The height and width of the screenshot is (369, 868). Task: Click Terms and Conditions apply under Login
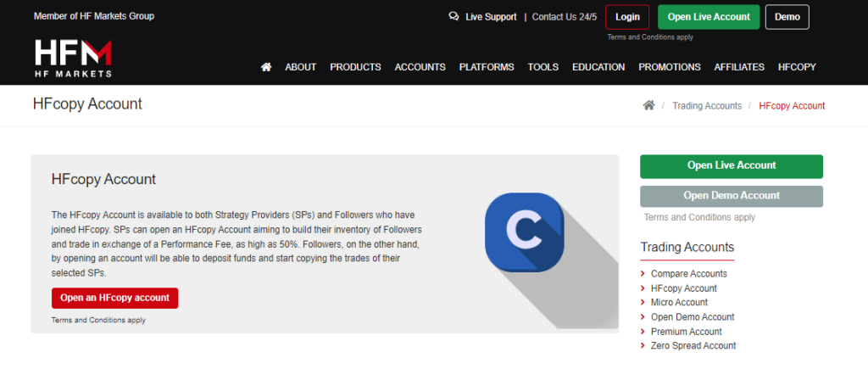(x=650, y=37)
